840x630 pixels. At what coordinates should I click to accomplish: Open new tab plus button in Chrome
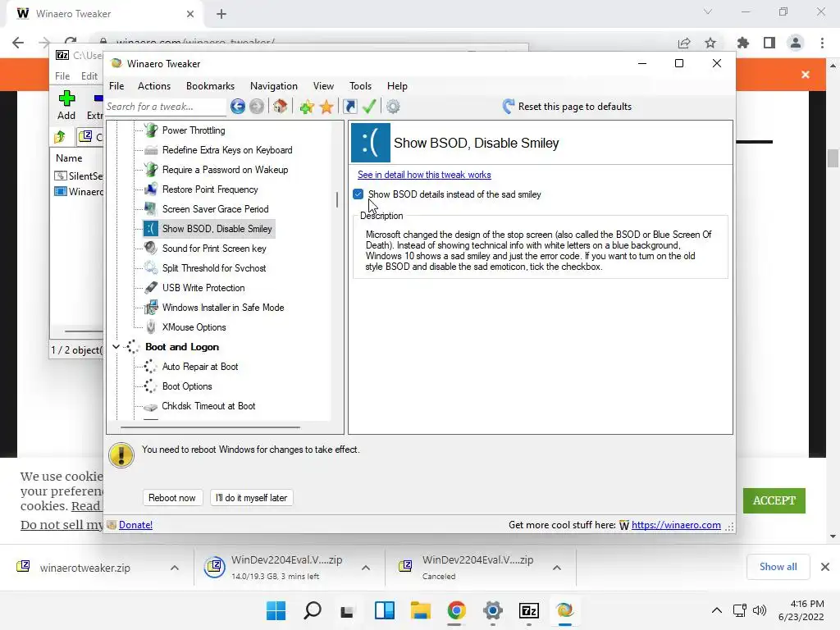click(221, 14)
